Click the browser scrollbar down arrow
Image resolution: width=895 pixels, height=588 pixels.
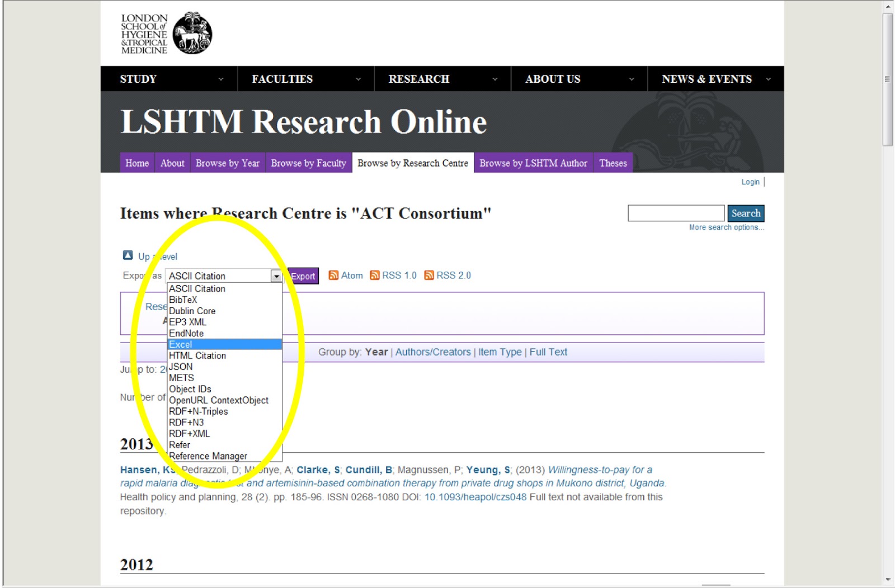(888, 580)
